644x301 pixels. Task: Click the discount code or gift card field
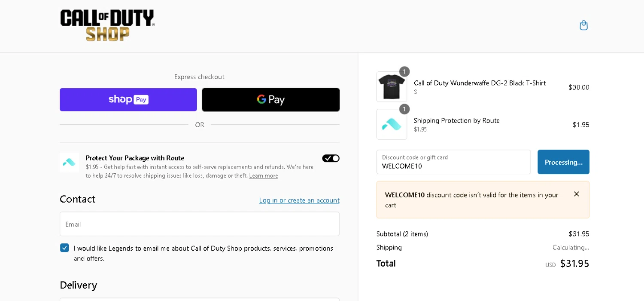click(x=453, y=162)
